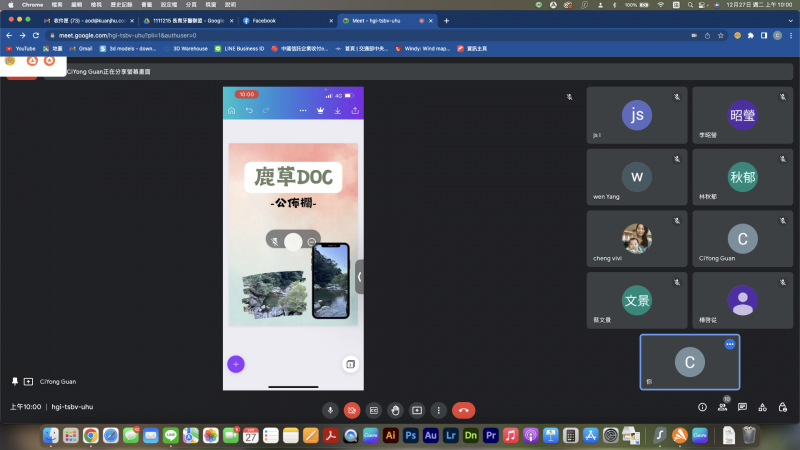This screenshot has height=450, width=800.
Task: Click the redo arrow in Canva toolbar
Action: (266, 111)
